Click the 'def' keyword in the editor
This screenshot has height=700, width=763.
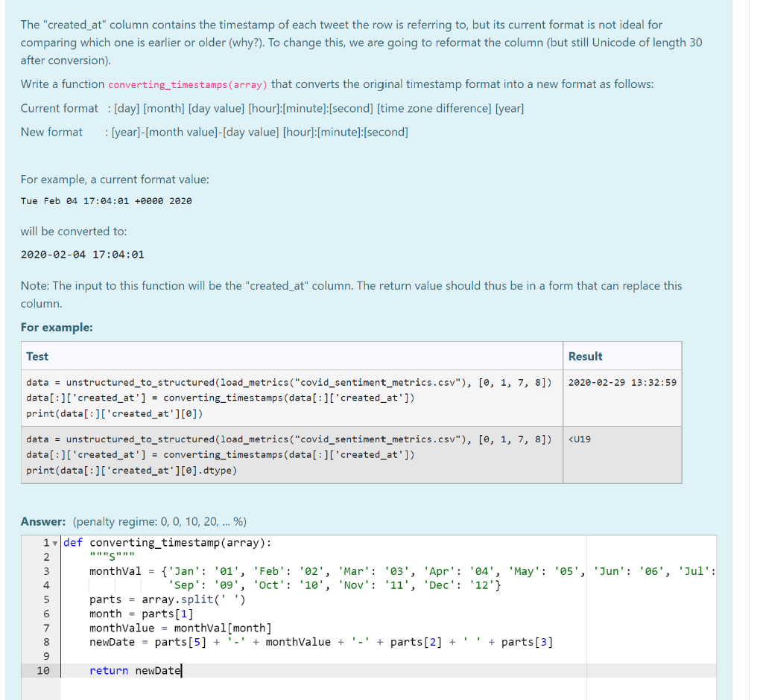coord(72,541)
